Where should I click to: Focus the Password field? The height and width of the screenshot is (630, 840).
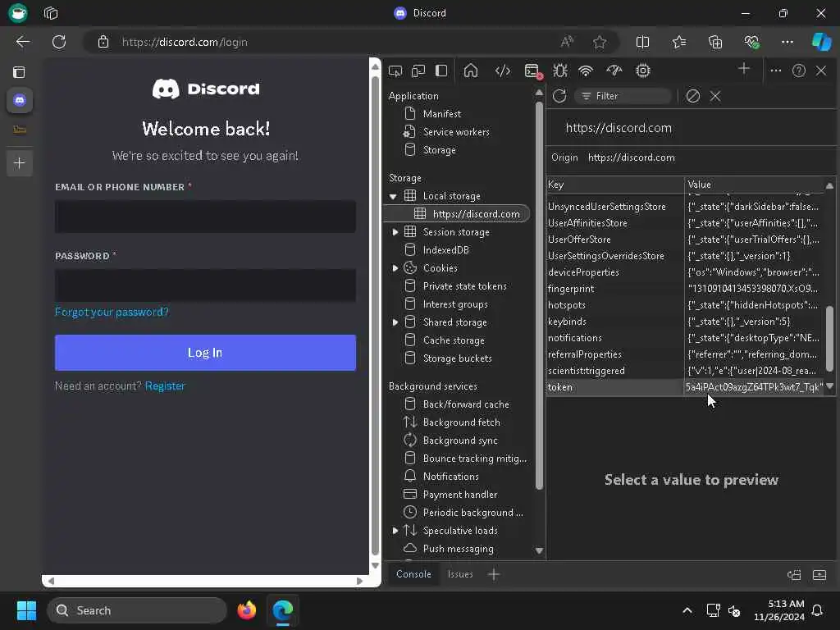point(205,285)
